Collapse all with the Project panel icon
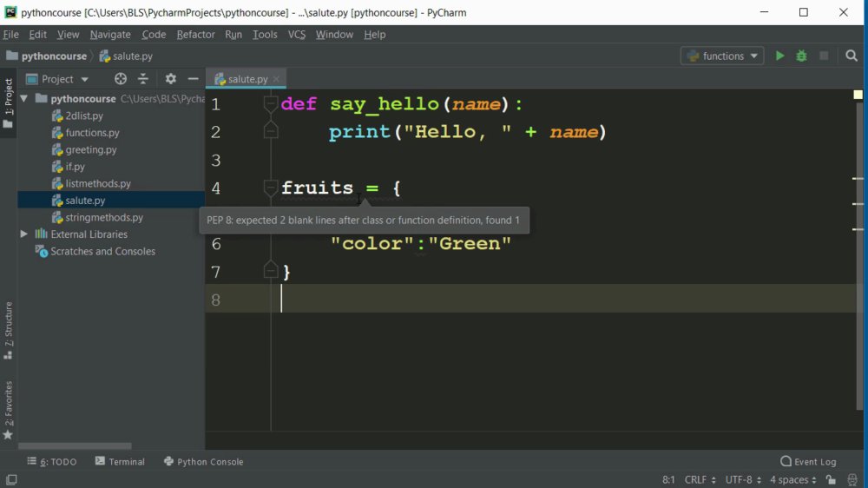The width and height of the screenshot is (868, 488). pyautogui.click(x=143, y=79)
